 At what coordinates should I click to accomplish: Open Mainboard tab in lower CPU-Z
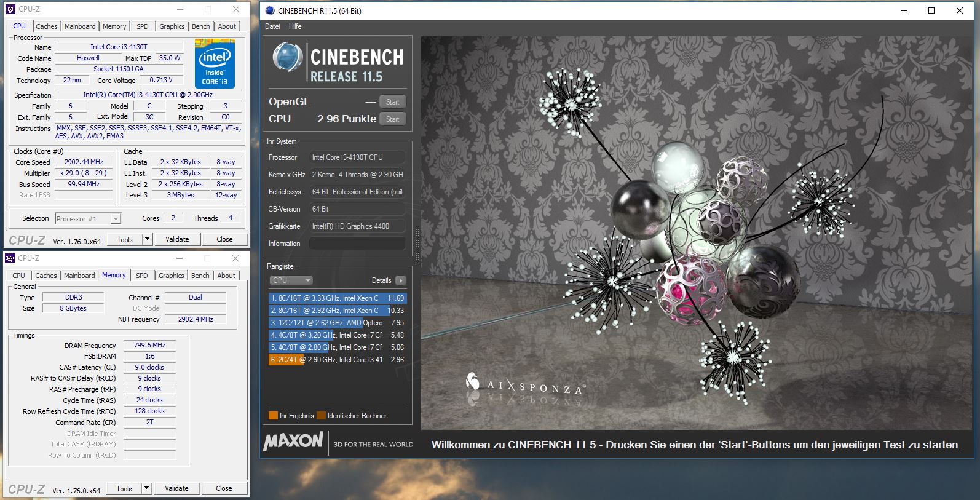click(x=79, y=276)
